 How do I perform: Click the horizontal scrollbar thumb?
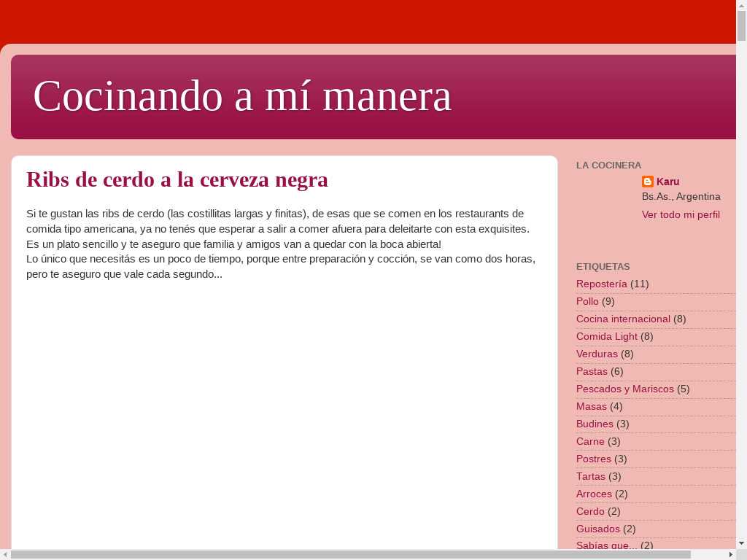pyautogui.click(x=351, y=555)
